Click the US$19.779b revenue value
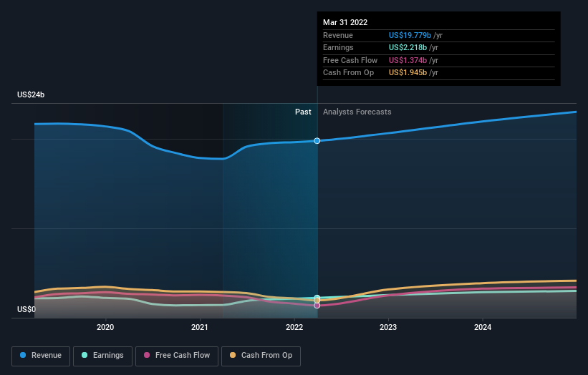588x375 pixels. click(410, 35)
